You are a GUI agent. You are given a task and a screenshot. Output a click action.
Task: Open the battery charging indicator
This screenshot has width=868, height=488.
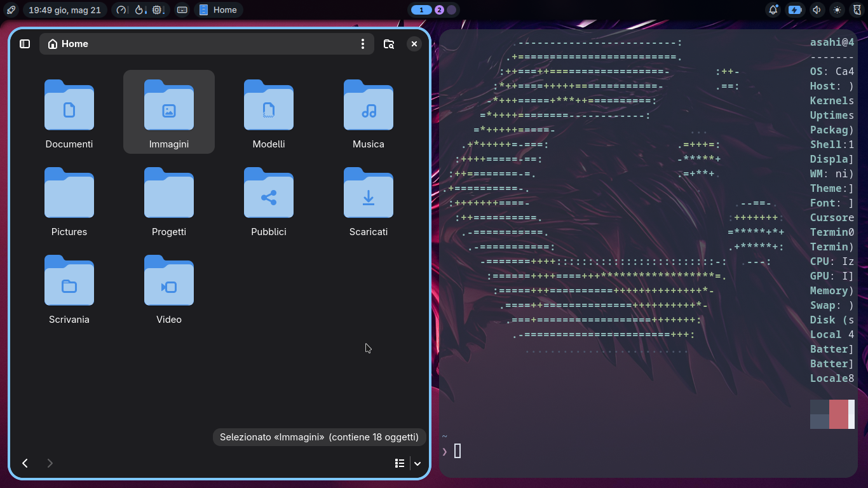click(x=795, y=10)
